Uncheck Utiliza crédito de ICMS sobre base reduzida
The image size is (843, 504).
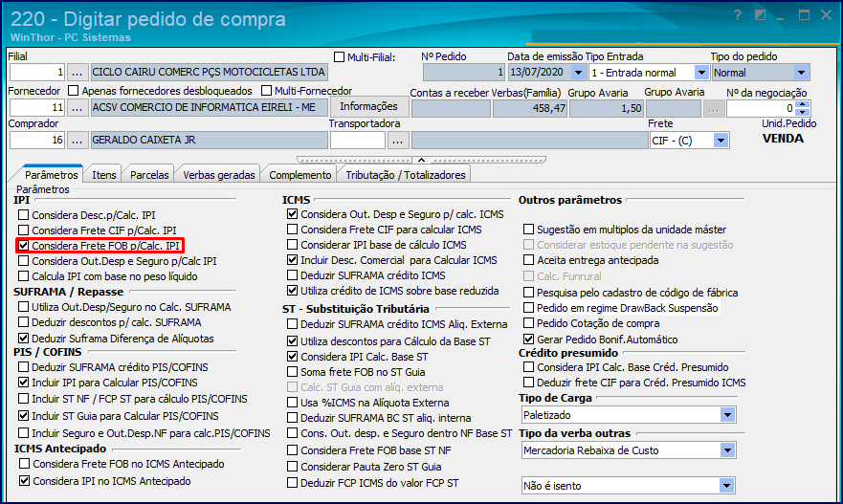[292, 291]
